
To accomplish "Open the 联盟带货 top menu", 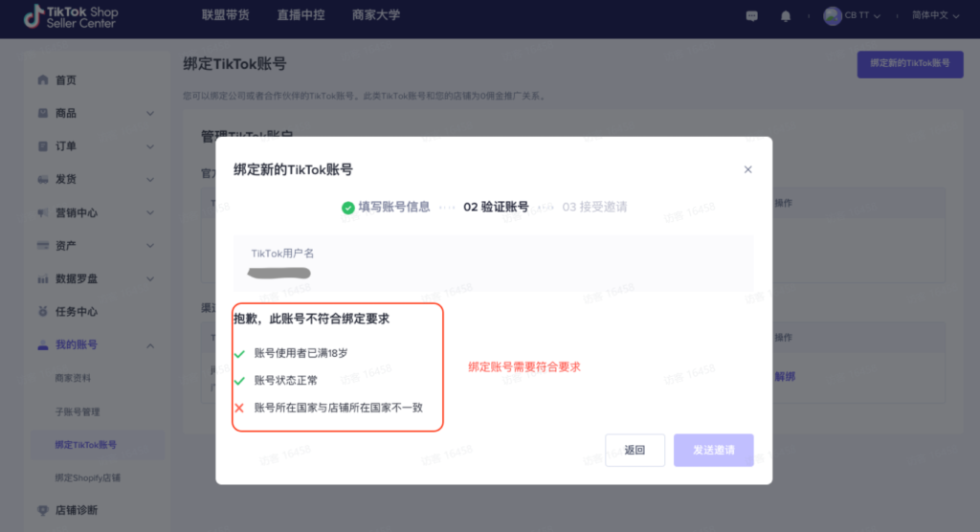I will [x=226, y=15].
